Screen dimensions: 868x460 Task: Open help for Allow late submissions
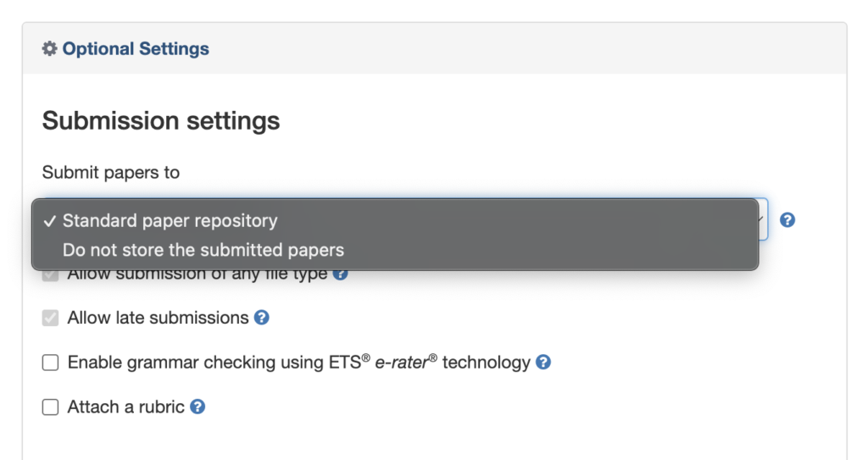[x=261, y=318]
